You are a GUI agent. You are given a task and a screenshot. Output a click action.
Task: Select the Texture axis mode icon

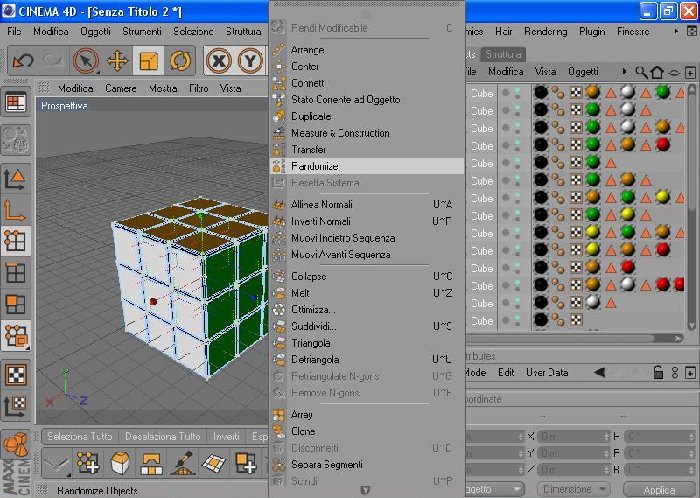click(16, 405)
